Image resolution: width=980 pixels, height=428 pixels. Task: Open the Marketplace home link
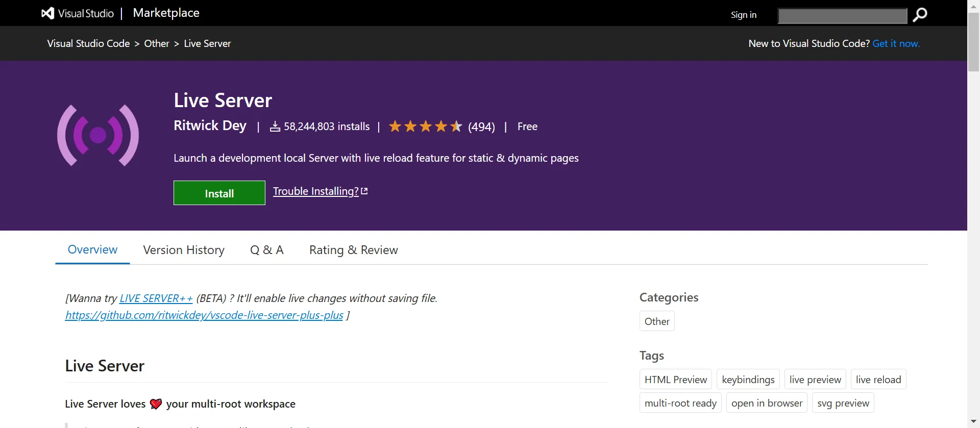[x=166, y=13]
